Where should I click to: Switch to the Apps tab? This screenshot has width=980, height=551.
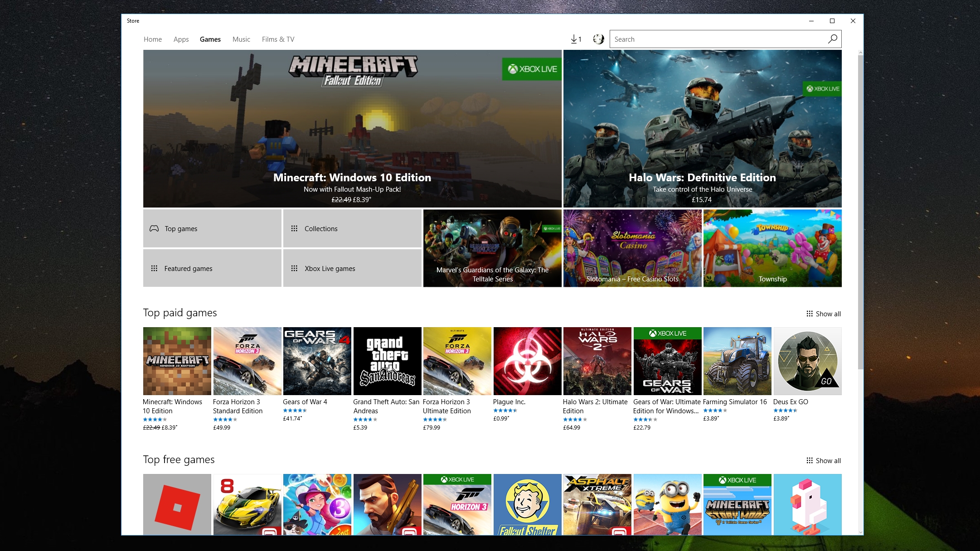pos(181,39)
